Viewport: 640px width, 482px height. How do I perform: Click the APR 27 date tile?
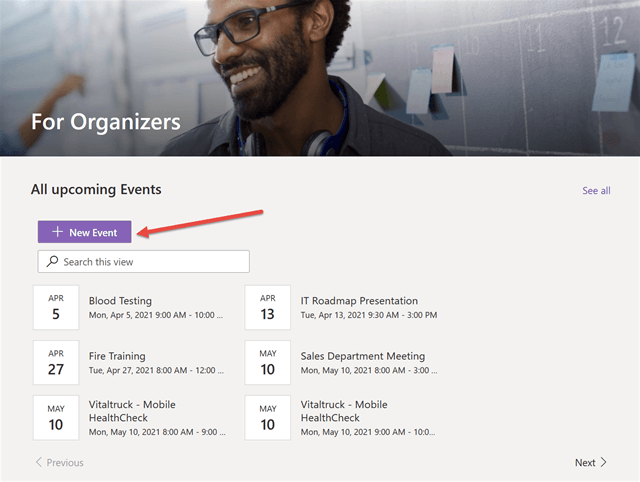point(56,362)
